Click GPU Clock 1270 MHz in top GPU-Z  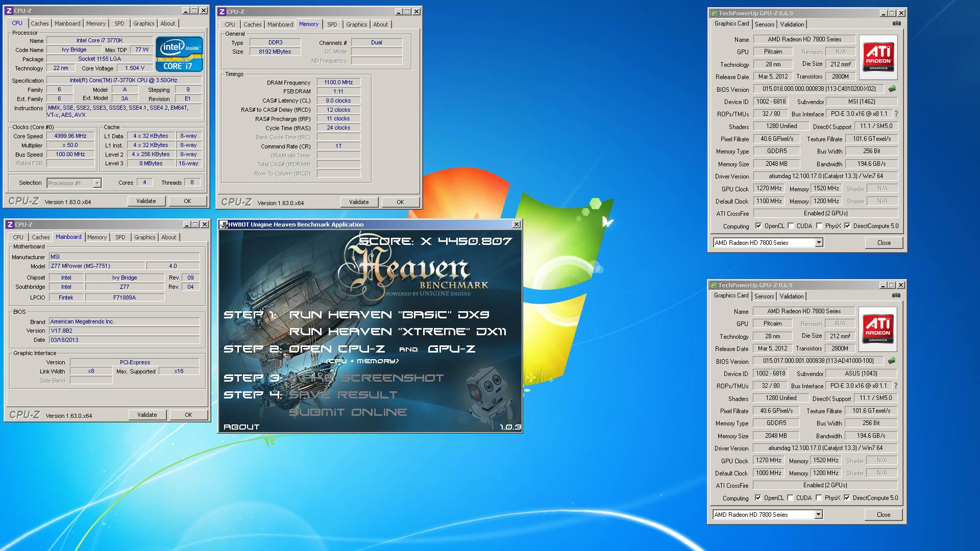769,188
